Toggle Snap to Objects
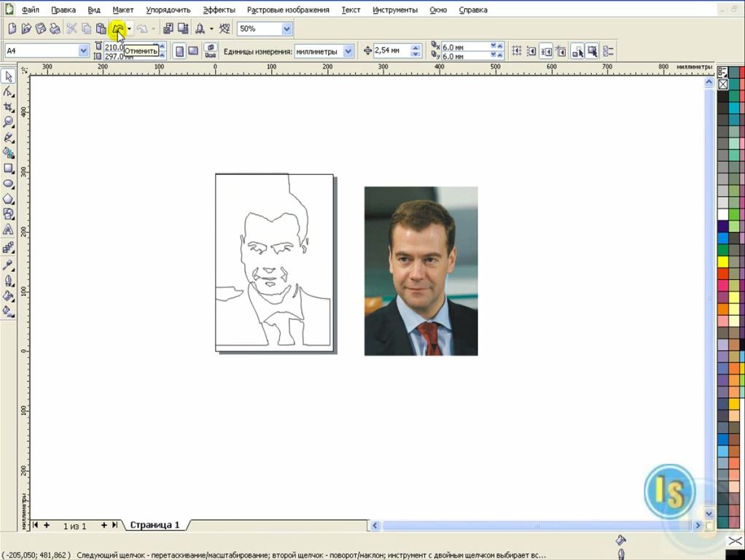Viewport: 745px width, 560px height. point(547,51)
